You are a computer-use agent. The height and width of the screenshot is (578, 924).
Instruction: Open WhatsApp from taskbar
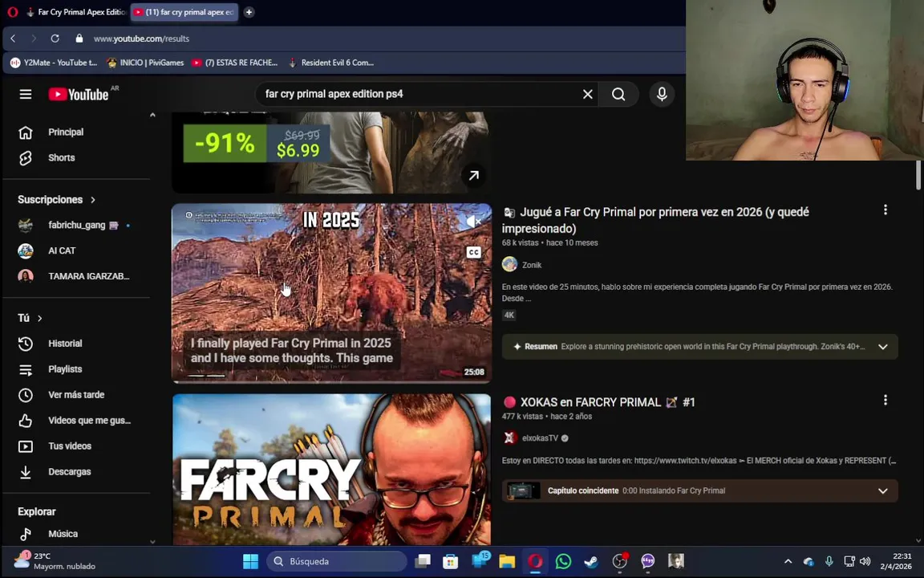tap(563, 561)
